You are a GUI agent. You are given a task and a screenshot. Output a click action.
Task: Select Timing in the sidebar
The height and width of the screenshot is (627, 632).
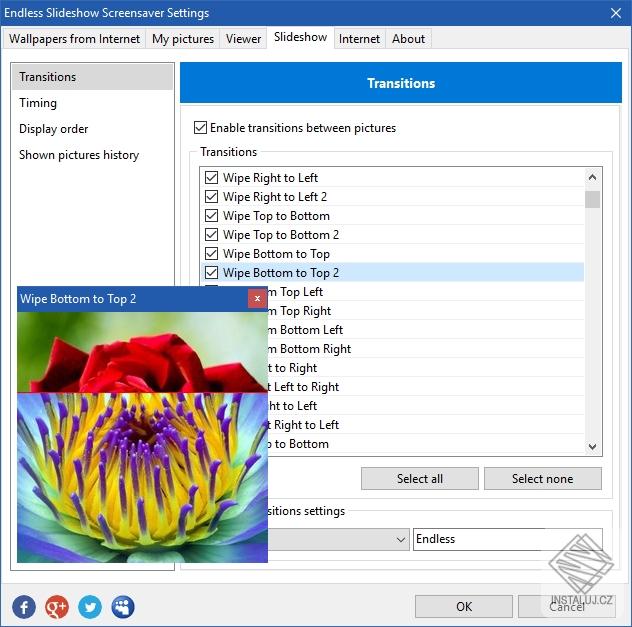click(93, 103)
